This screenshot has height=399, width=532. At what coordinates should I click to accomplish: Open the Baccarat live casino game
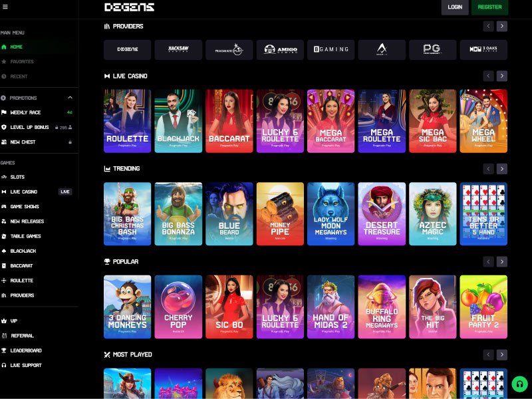click(229, 121)
